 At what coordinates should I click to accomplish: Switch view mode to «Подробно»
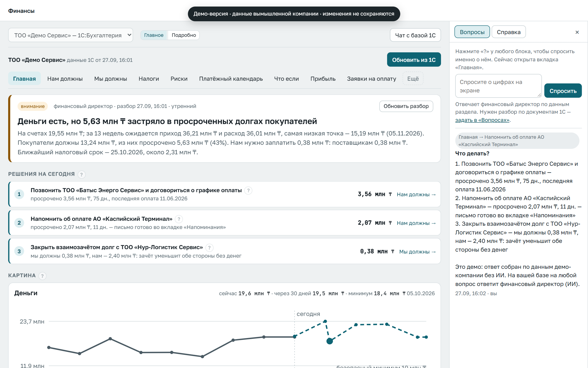coord(184,35)
